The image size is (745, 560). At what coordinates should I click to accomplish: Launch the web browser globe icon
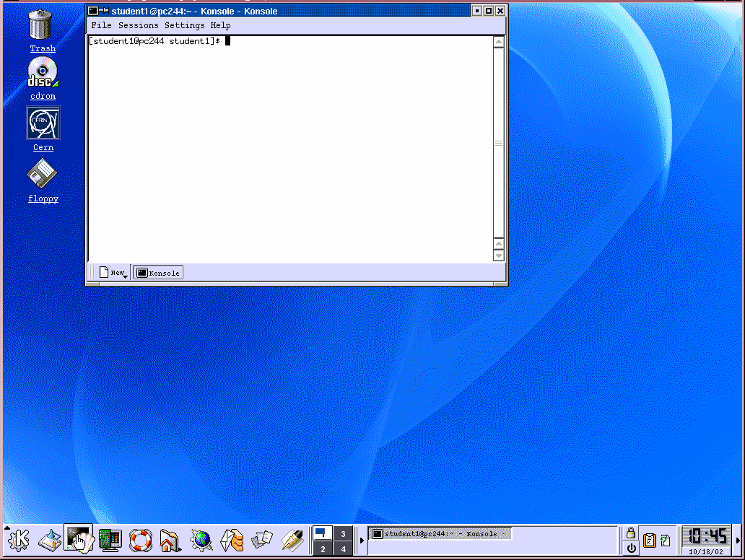pos(201,540)
